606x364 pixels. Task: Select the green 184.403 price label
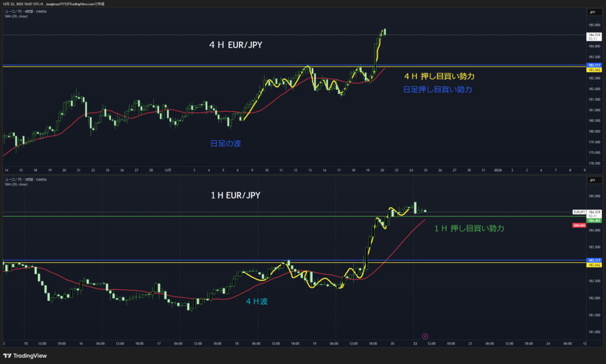point(594,220)
